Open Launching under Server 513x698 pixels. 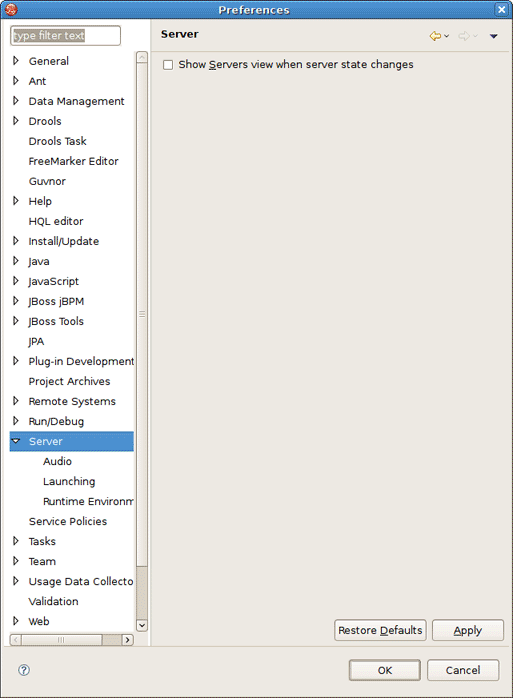[69, 481]
